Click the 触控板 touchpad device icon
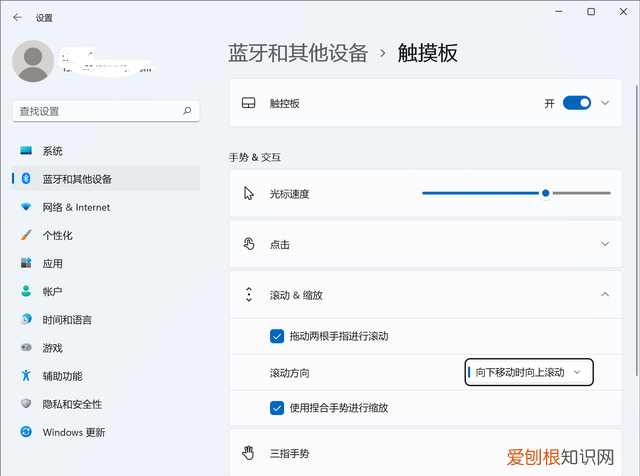This screenshot has width=640, height=476. point(249,103)
